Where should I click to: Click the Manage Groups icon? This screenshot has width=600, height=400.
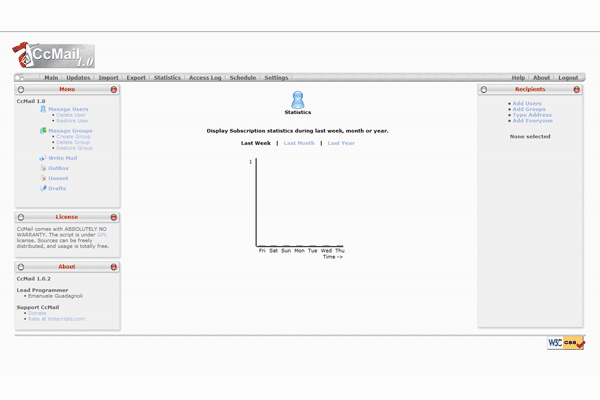click(x=43, y=130)
